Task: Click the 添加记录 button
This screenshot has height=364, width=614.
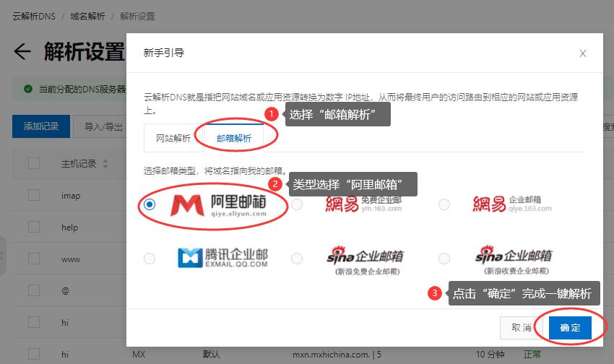Action: [x=41, y=126]
